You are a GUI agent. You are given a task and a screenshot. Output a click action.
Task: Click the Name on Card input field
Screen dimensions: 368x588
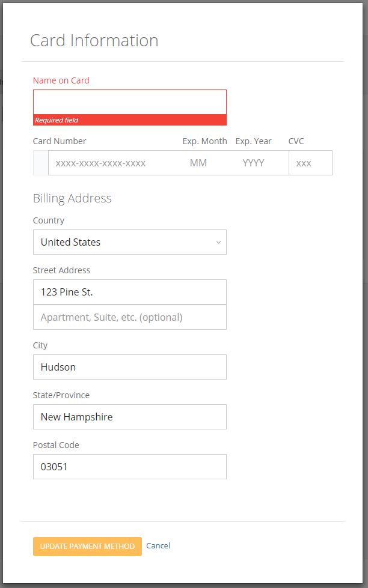click(x=129, y=102)
